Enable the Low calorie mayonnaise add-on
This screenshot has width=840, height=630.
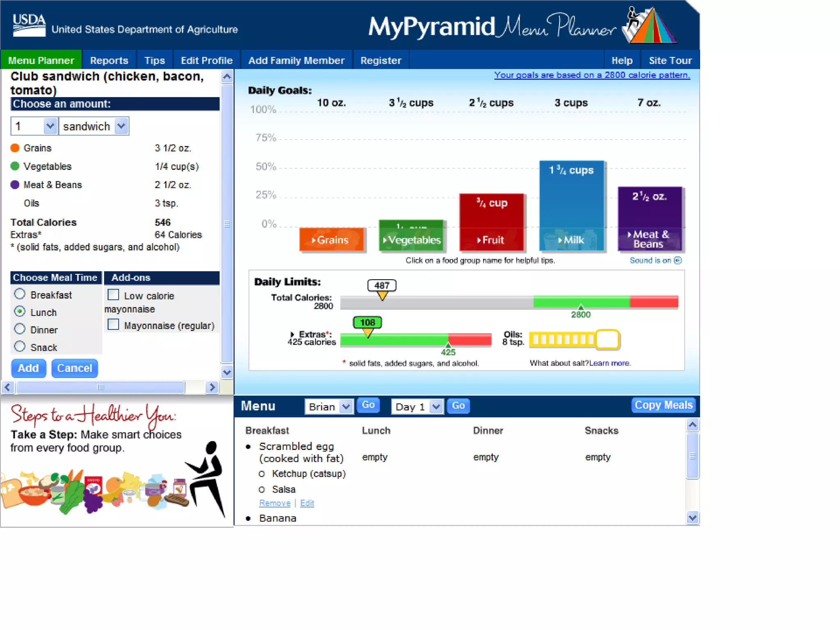tap(113, 294)
